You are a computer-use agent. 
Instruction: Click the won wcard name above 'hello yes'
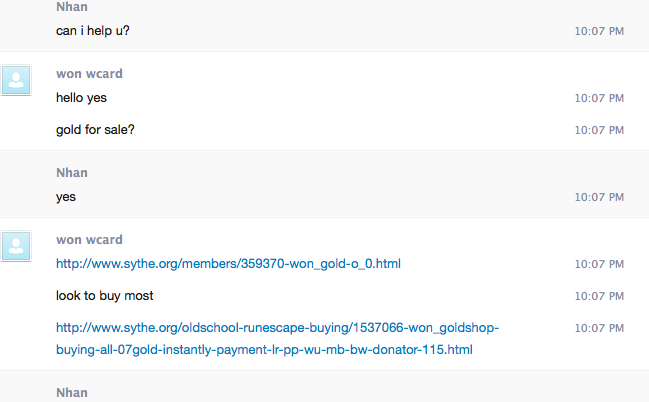[x=89, y=74]
